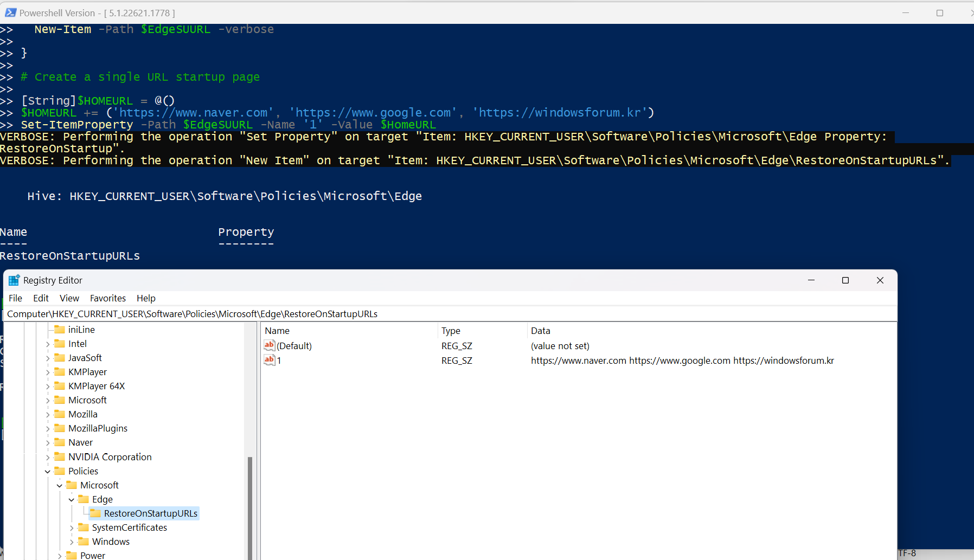Click the Hive path line in PowerShell
The image size is (974, 560).
tap(225, 196)
